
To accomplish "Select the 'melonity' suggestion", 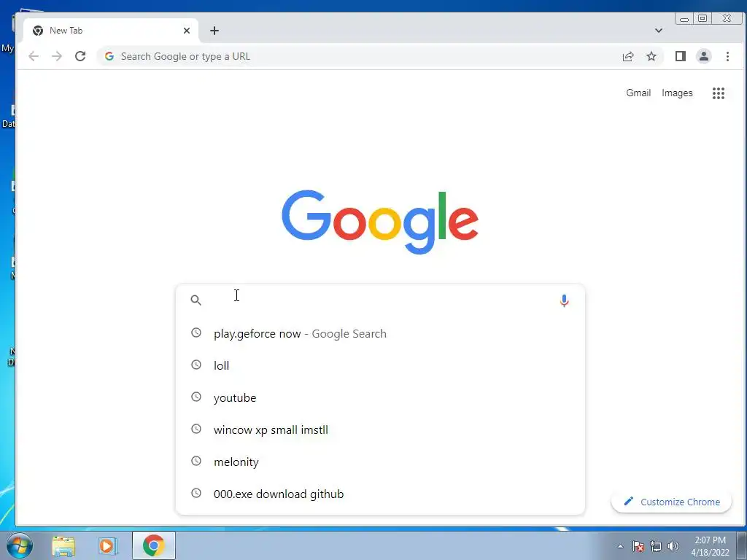I will [380, 462].
